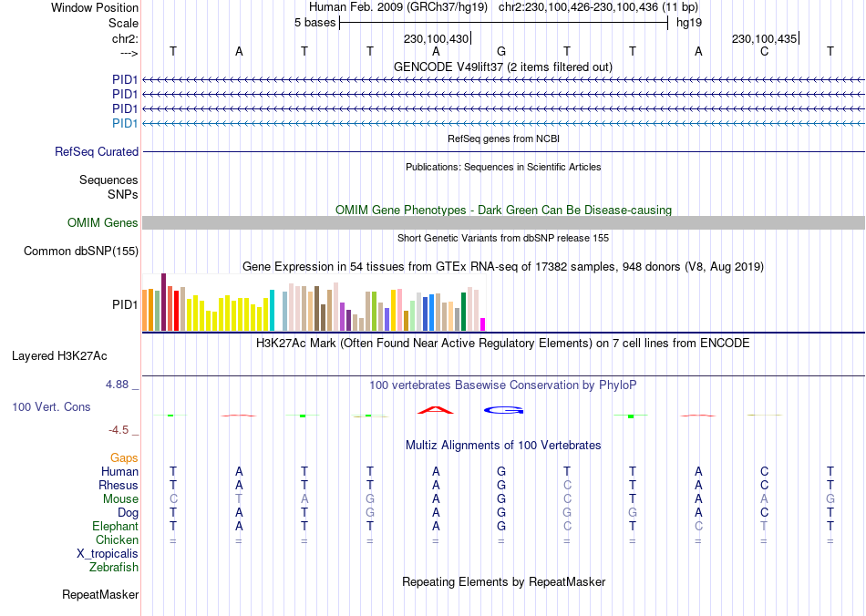Click the SNPs track label
Screen dimensions: 866x616
tap(123, 194)
